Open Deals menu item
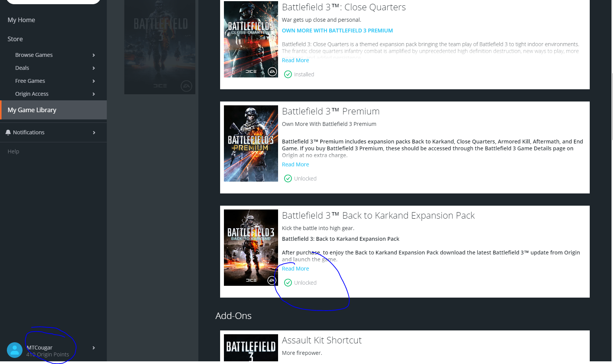Screen dimensions: 613x364 (x=22, y=68)
